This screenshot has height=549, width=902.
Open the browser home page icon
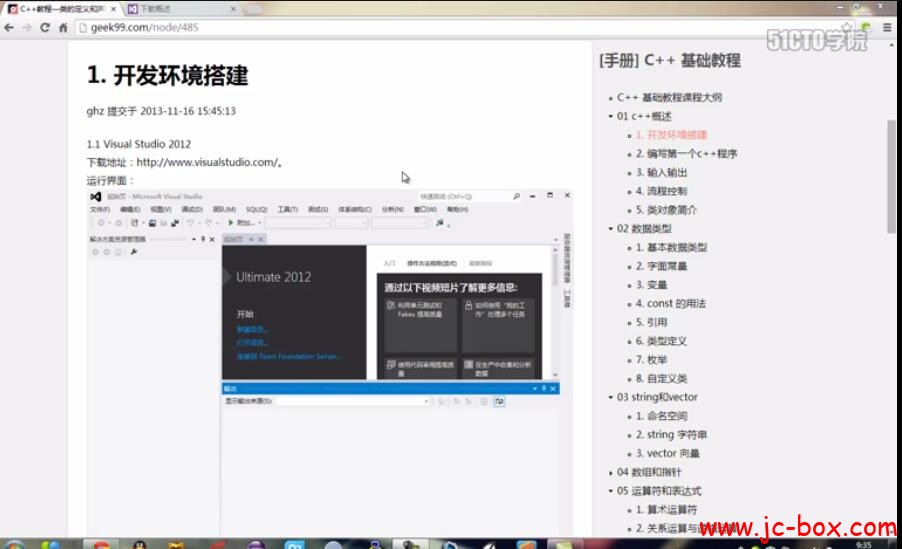click(63, 27)
